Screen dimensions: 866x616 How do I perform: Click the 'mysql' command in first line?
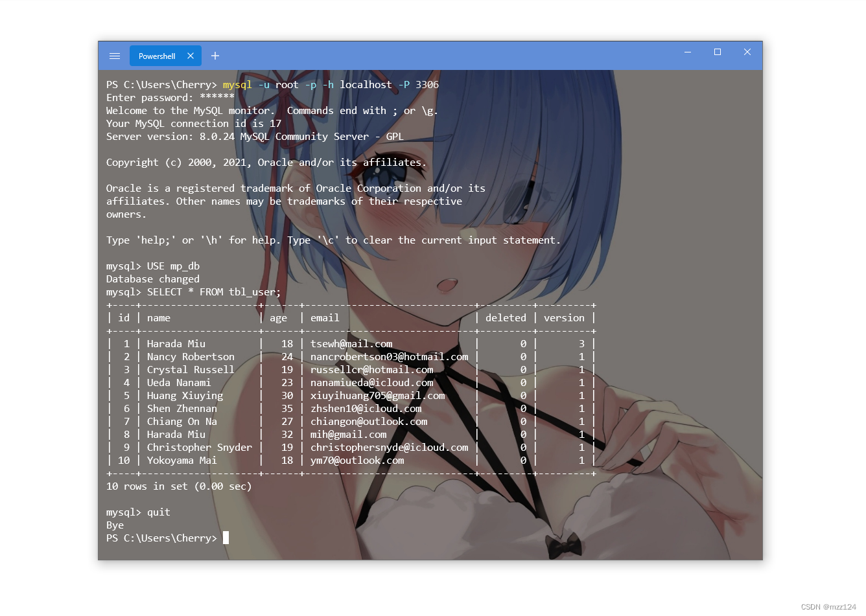tap(237, 85)
